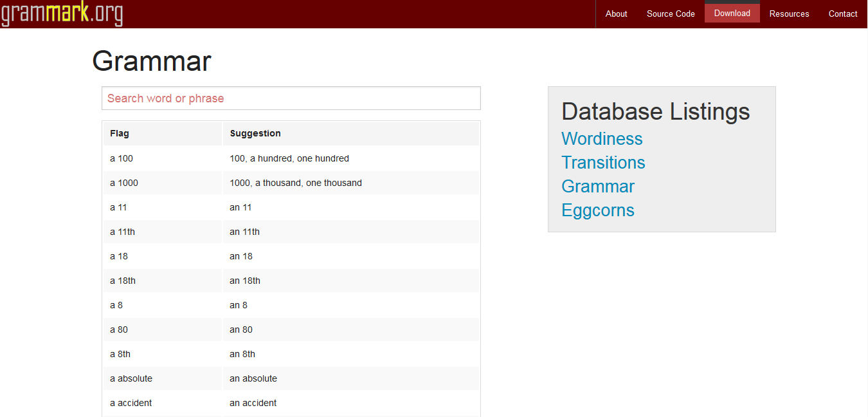Select the 'an 18th' suggestion cell

point(351,281)
